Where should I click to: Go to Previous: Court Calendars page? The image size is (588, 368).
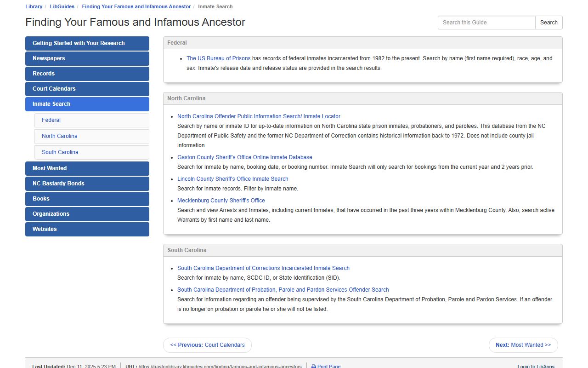207,345
